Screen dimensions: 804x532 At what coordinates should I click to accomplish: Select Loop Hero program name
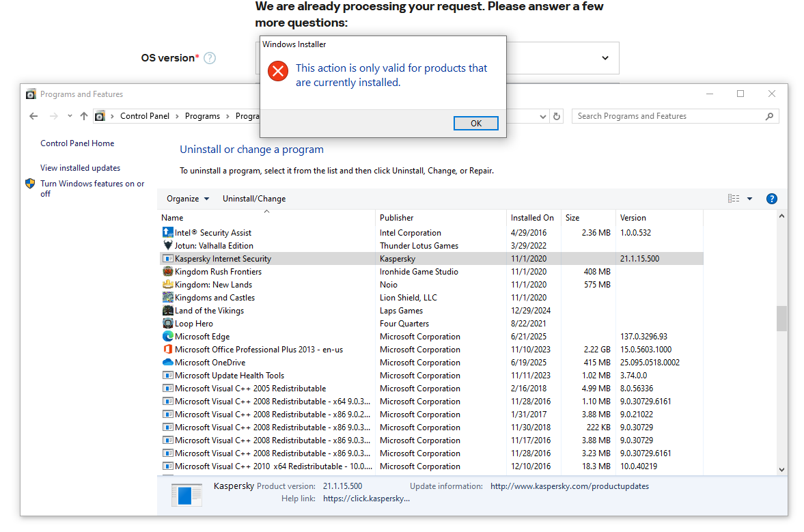194,324
